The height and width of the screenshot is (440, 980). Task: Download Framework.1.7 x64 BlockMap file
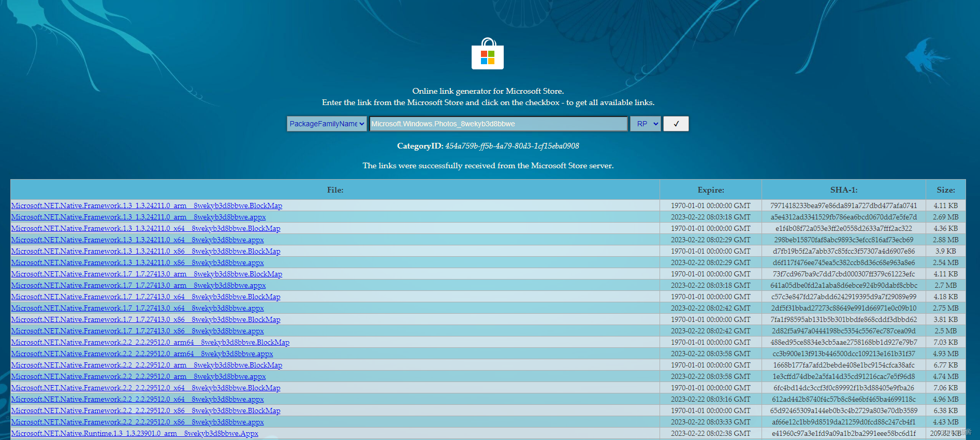pyautogui.click(x=145, y=297)
